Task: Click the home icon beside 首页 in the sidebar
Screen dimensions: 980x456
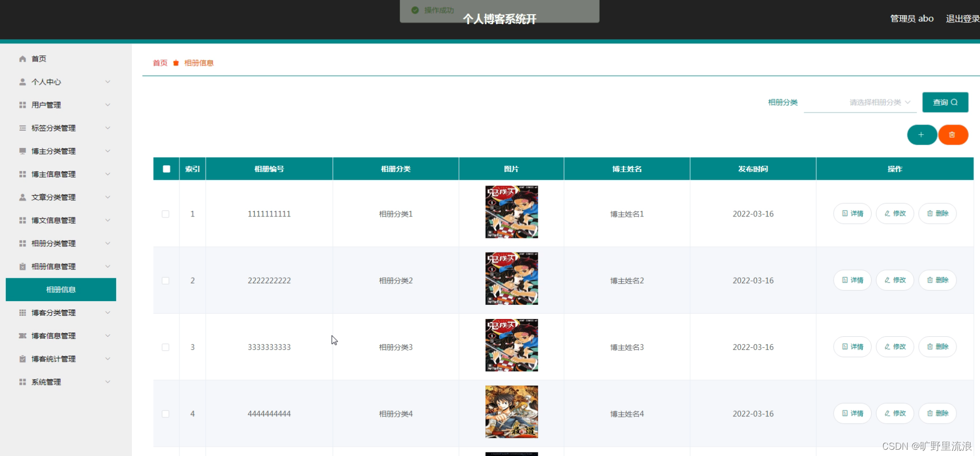Action: (x=22, y=59)
